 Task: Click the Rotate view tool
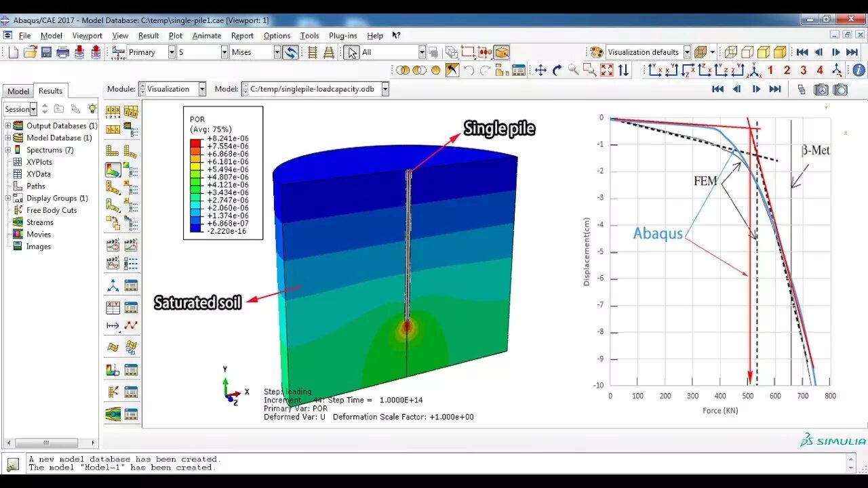(557, 70)
